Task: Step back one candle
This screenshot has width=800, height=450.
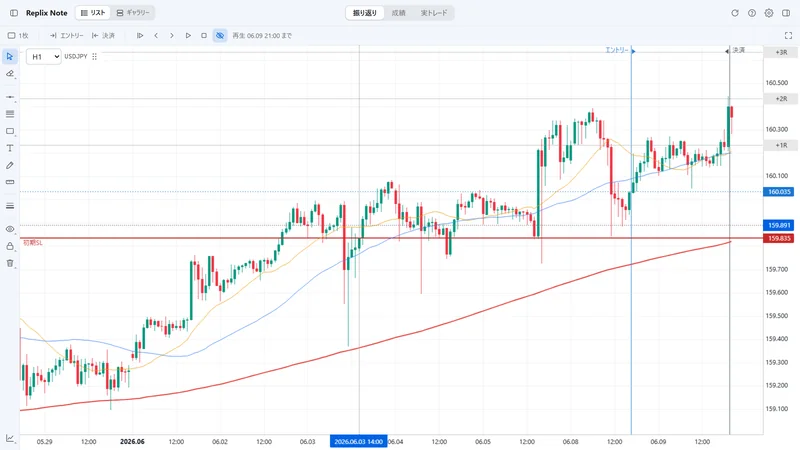Action: pos(156,35)
